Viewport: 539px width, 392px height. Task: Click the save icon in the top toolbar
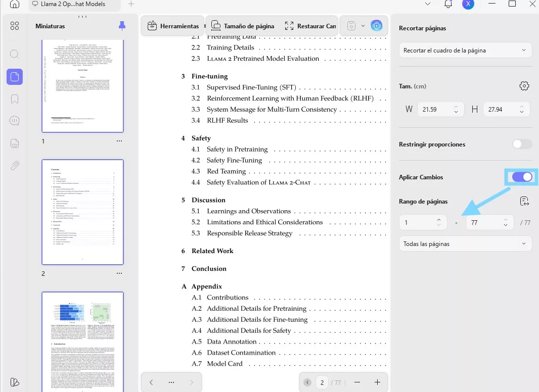click(x=351, y=26)
